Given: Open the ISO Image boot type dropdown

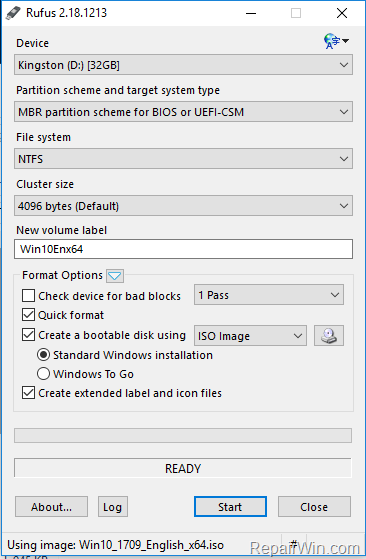Looking at the screenshot, I should 250,335.
